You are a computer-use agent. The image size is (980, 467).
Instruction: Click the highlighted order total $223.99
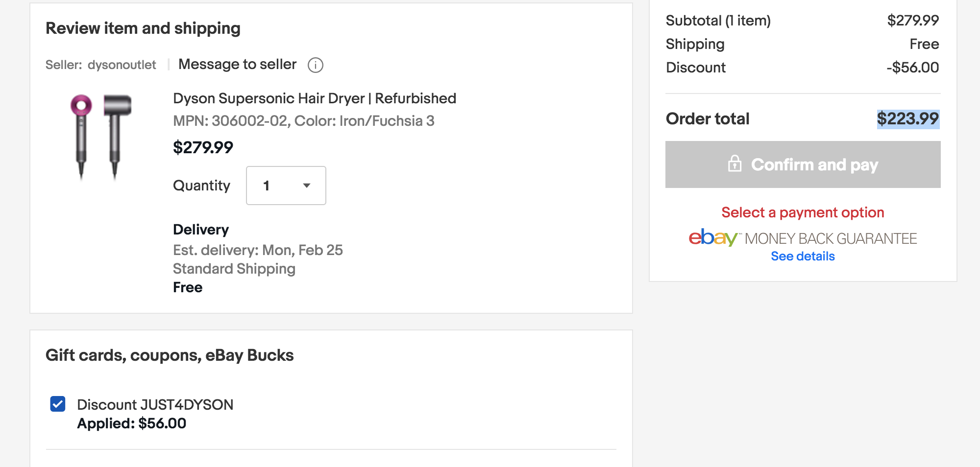pos(907,118)
